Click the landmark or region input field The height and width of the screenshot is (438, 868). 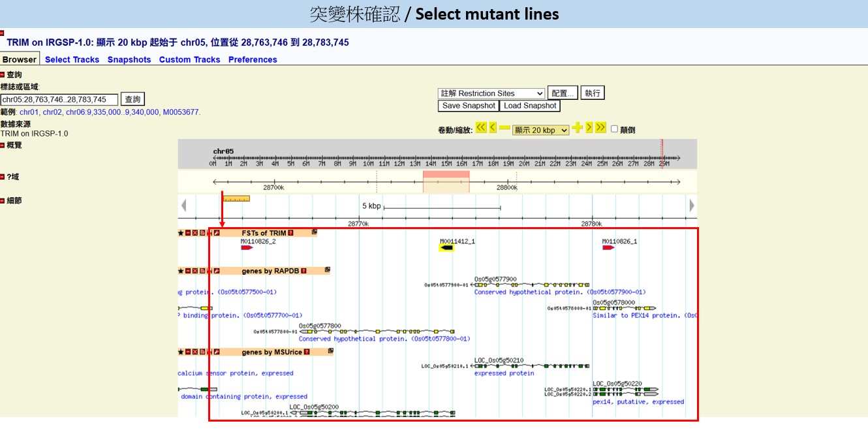[59, 99]
